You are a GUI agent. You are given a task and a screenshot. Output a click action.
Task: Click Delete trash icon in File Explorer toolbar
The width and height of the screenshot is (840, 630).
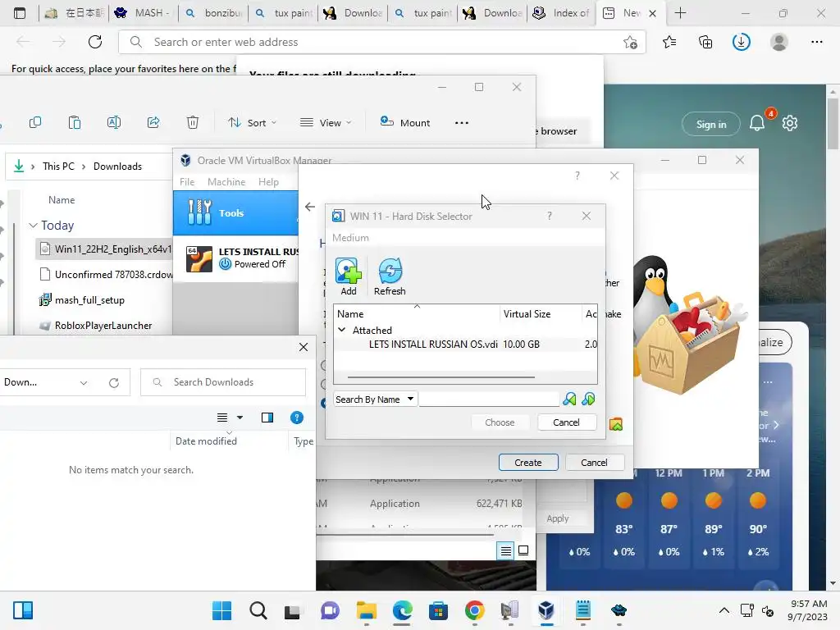192,123
